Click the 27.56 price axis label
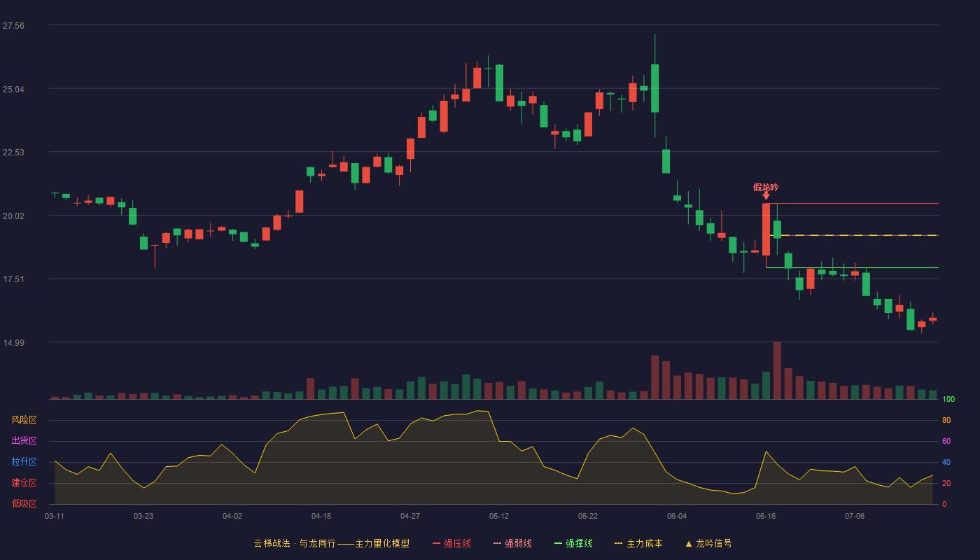Screen dimensions: 980x560 coord(13,26)
